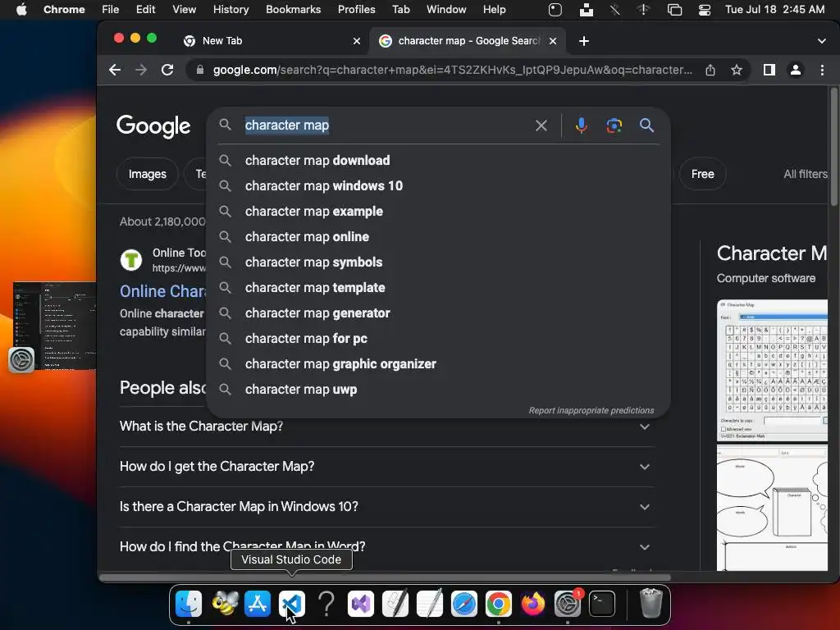Start a voice search with the microphone
The width and height of the screenshot is (840, 630).
(582, 126)
